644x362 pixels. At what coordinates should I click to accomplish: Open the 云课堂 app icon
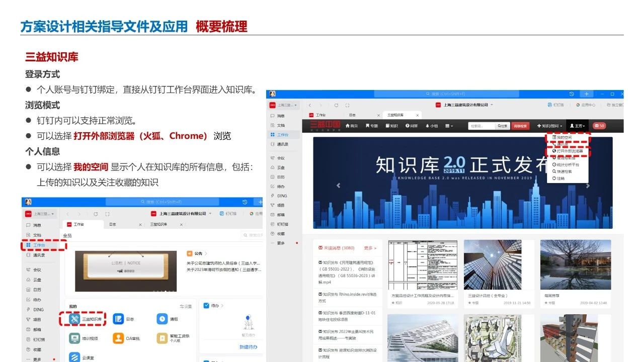point(74,357)
